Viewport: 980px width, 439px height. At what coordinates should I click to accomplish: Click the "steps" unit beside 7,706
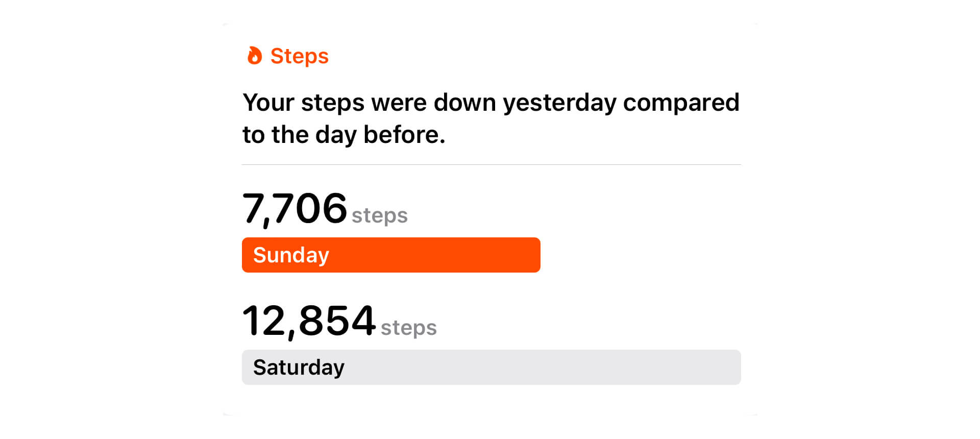coord(379,215)
